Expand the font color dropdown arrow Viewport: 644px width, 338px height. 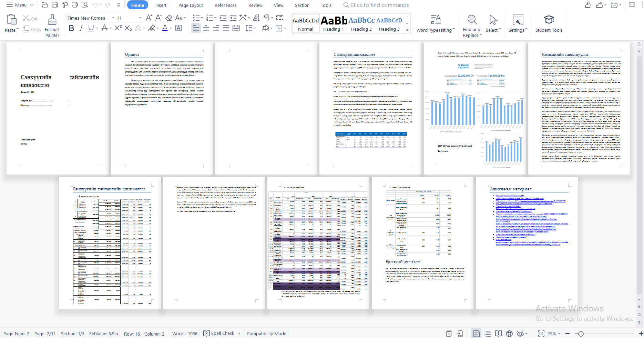tap(171, 28)
